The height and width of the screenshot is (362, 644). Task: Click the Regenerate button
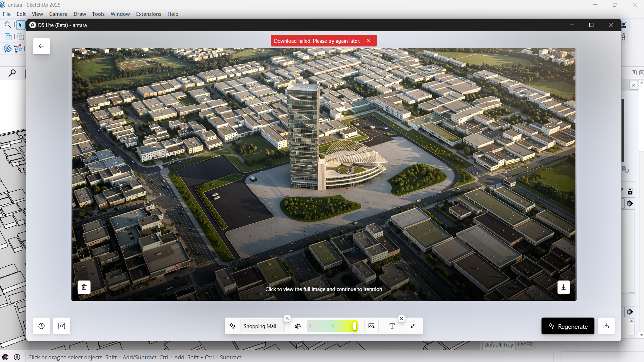pyautogui.click(x=568, y=326)
